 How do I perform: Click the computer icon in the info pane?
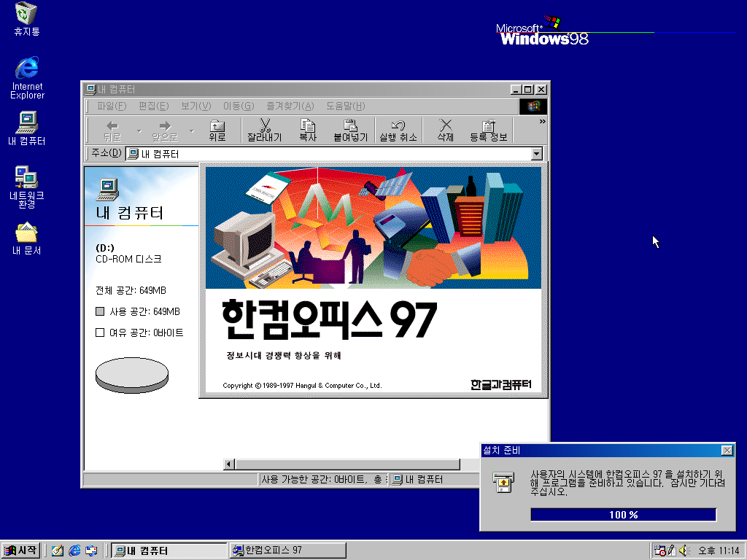(107, 190)
